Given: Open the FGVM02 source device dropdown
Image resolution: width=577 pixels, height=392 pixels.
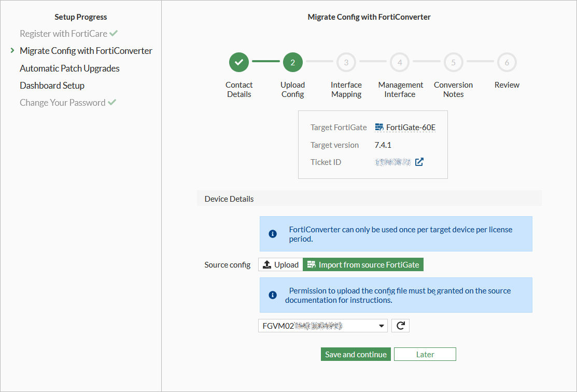Looking at the screenshot, I should (x=321, y=325).
